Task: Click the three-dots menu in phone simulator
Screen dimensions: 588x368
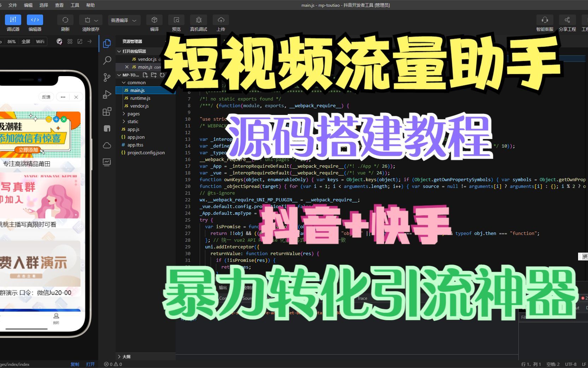Action: point(63,97)
